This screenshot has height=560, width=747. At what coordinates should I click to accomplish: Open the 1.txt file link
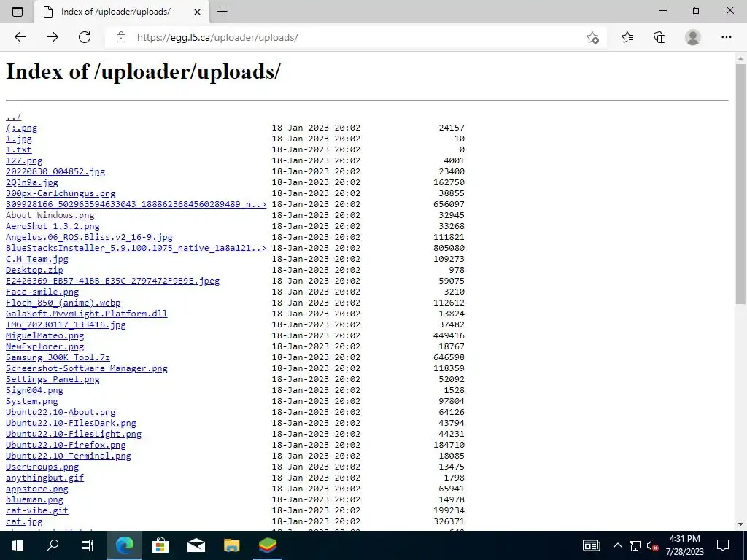tap(18, 149)
